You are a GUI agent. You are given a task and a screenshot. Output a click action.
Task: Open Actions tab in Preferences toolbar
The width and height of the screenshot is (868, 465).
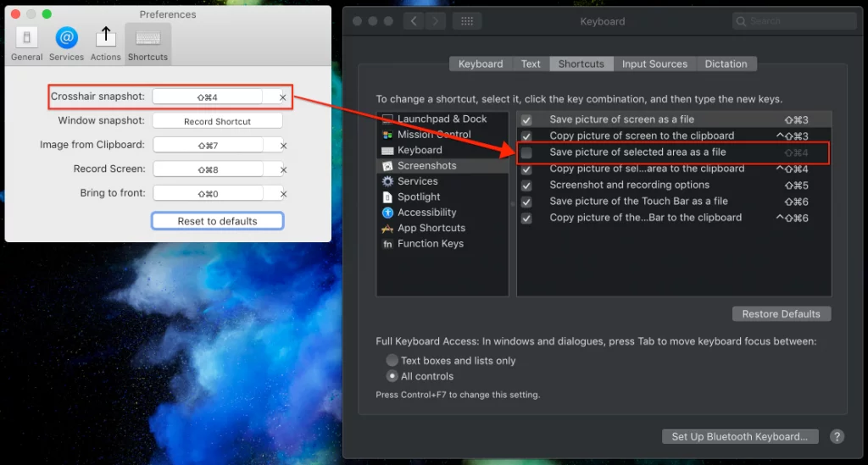click(x=106, y=44)
